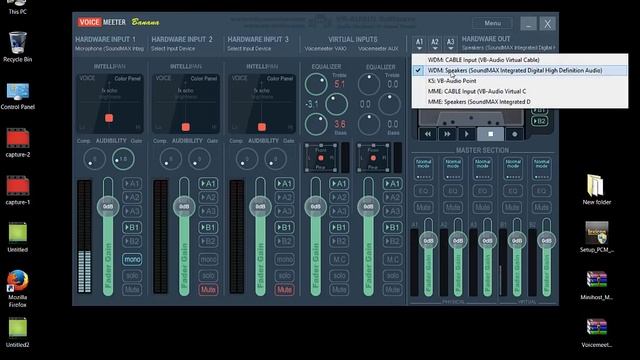Open the Voicemeeter Menu button
Viewport: 640px width, 360px height.
492,23
